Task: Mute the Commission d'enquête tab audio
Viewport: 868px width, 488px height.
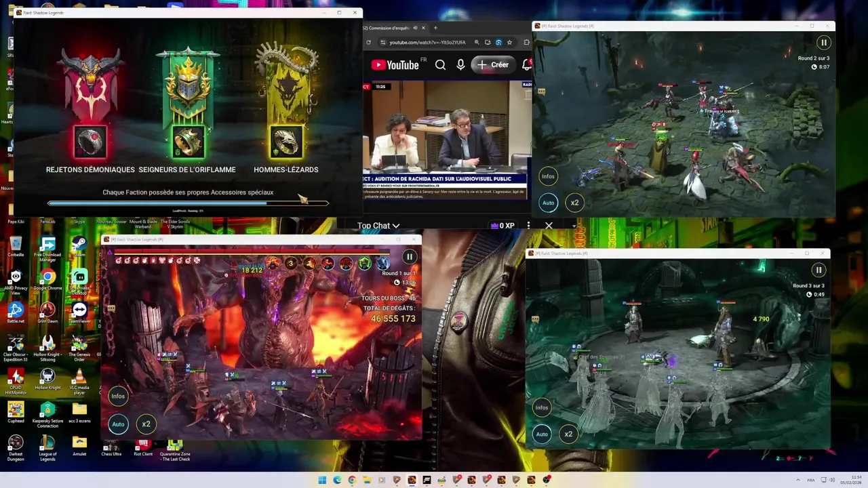Action: pyautogui.click(x=415, y=28)
